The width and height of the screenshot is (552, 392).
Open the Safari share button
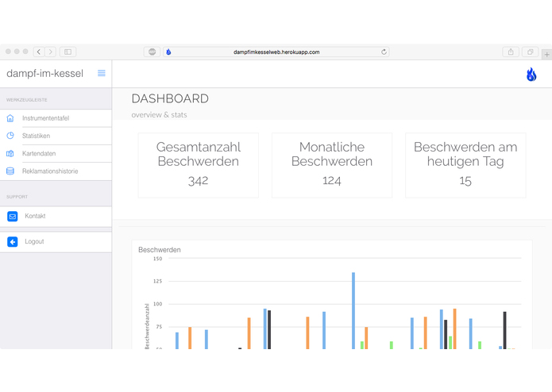[511, 52]
